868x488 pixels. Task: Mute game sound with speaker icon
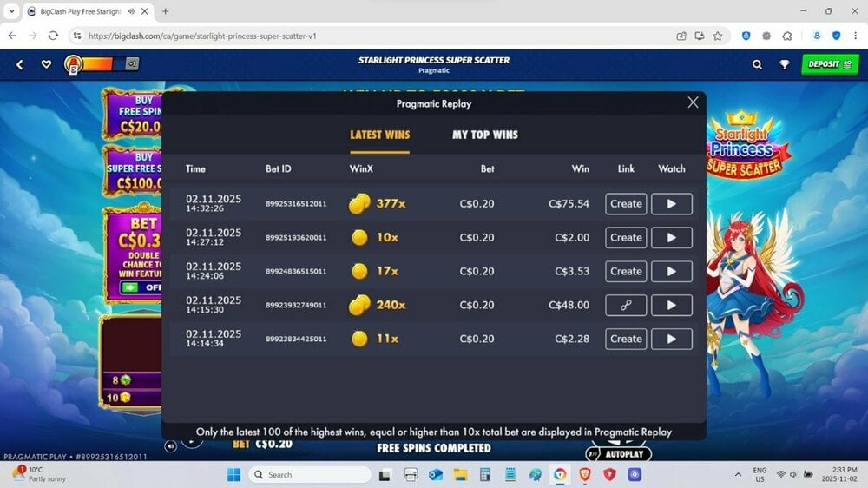click(x=171, y=445)
